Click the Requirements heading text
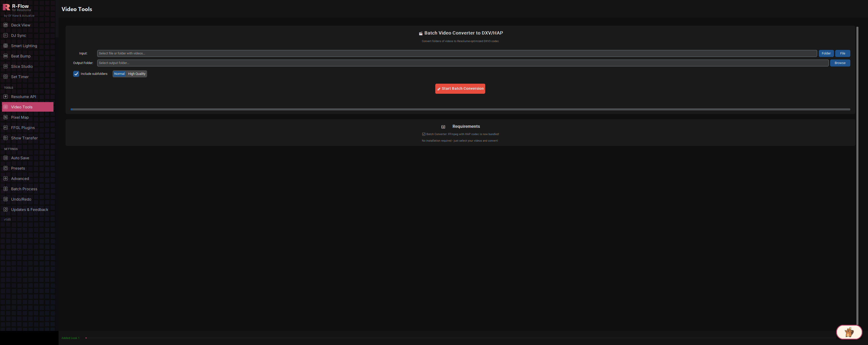The image size is (868, 345). (466, 127)
